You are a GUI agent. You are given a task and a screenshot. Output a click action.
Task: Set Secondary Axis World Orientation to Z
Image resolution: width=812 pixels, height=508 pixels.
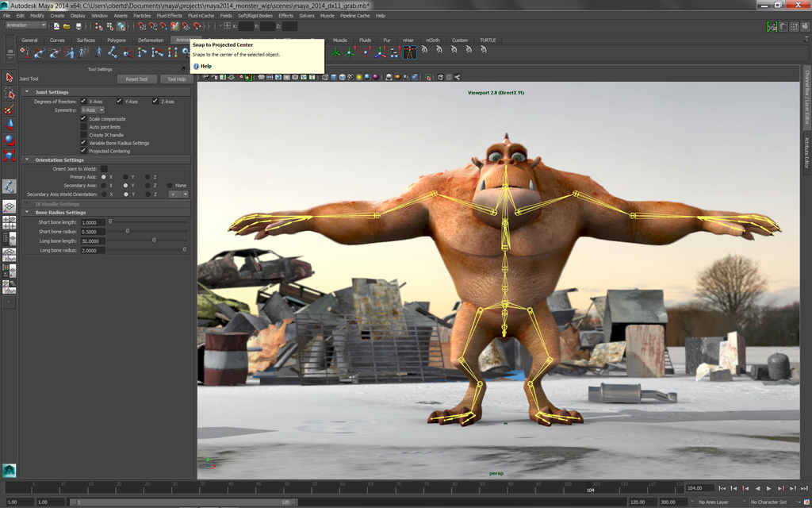(147, 194)
